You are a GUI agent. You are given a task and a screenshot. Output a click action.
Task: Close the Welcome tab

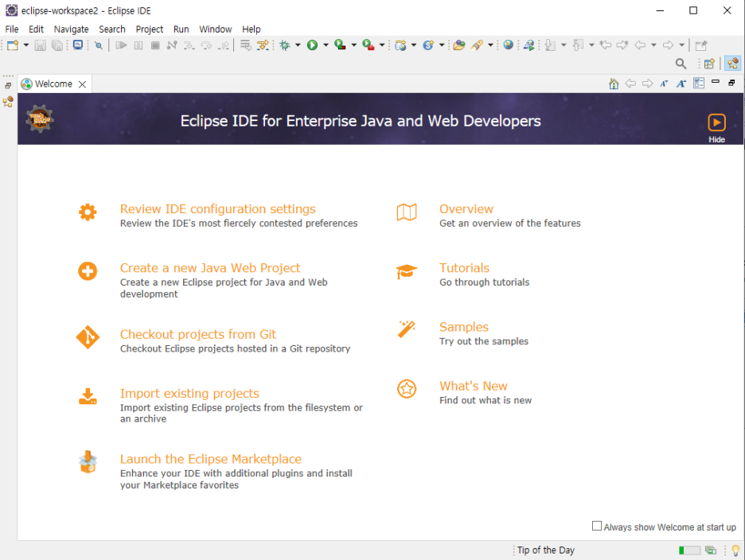pyautogui.click(x=82, y=84)
